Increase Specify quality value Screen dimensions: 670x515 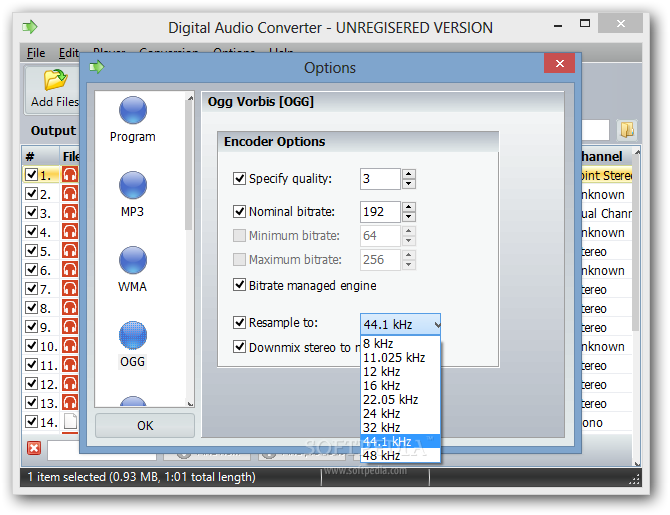(409, 174)
